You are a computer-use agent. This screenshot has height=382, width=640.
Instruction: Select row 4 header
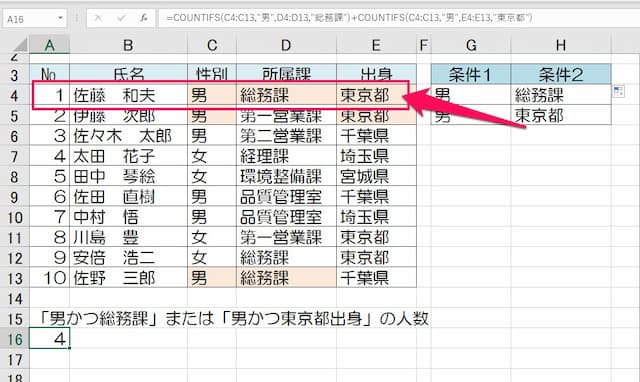pos(14,95)
